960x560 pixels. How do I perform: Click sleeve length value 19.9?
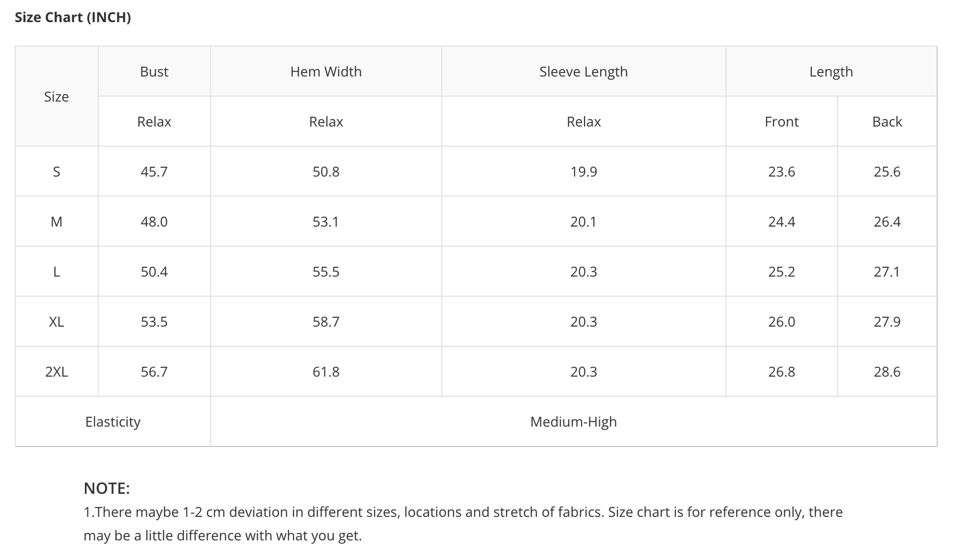tap(583, 172)
